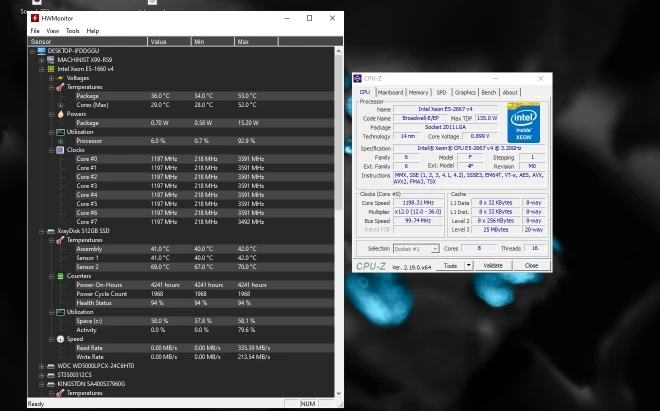Click the HWMonitor scrollbar down arrow
The width and height of the screenshot is (660, 411).
pyautogui.click(x=339, y=393)
